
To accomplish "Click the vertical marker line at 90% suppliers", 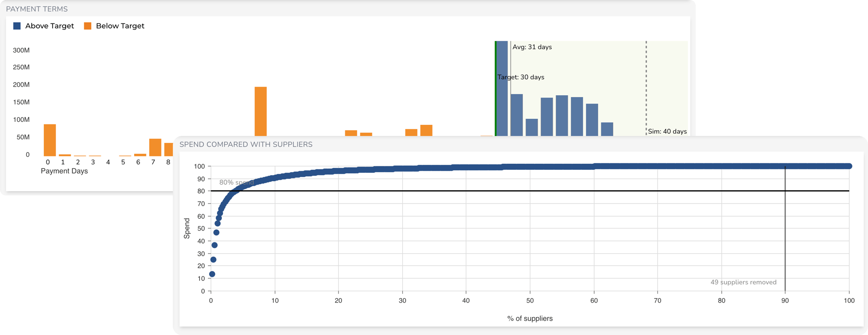I will click(785, 228).
